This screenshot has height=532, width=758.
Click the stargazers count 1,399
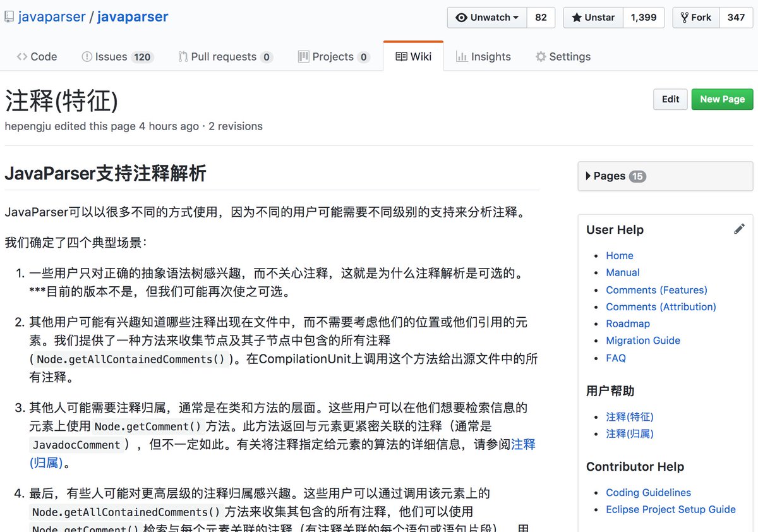pyautogui.click(x=644, y=18)
